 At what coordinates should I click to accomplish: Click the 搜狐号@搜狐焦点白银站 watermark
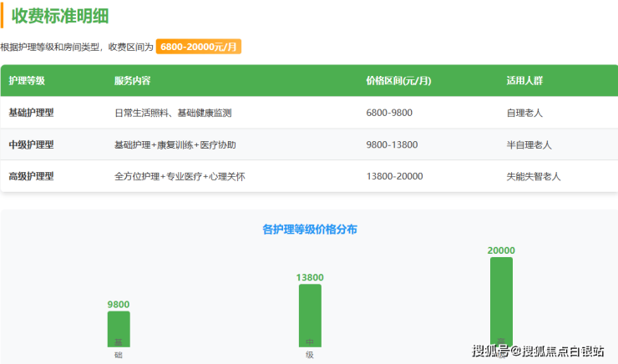pyautogui.click(x=538, y=351)
